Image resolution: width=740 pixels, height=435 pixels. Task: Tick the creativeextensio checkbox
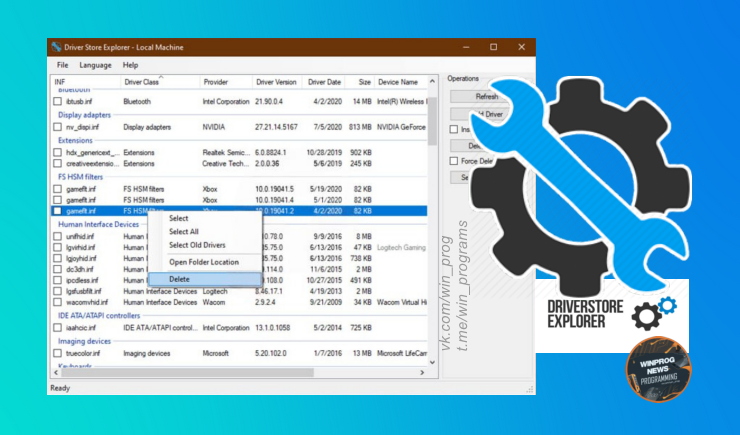(x=58, y=164)
